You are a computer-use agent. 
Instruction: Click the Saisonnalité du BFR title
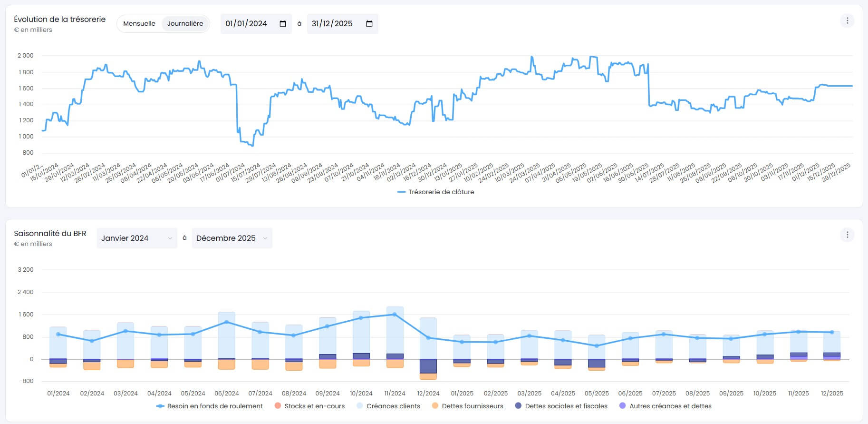coord(50,234)
